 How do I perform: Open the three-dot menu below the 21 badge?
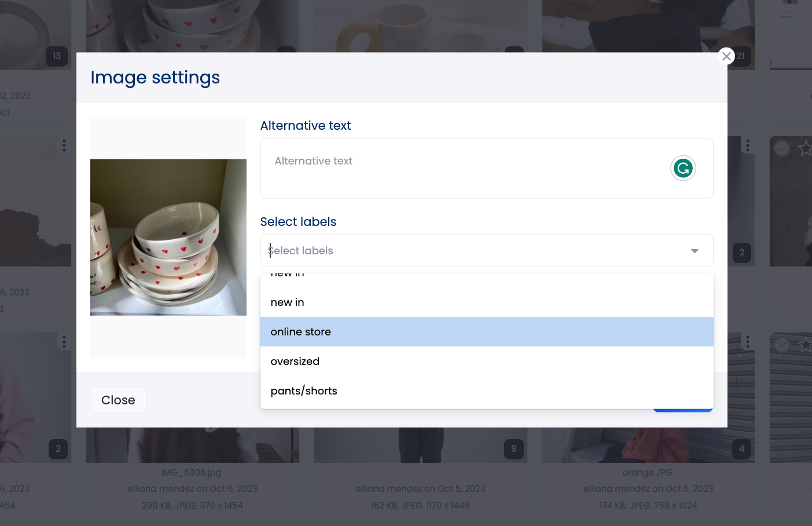(x=748, y=145)
